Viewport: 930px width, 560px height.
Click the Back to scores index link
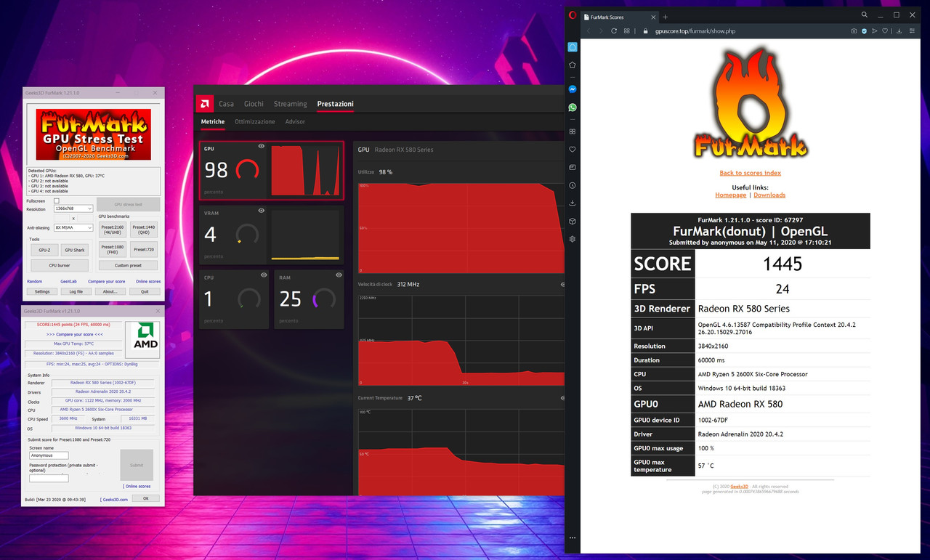pos(750,172)
